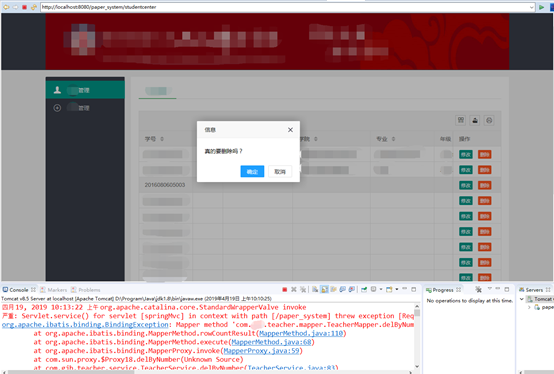Open the URL history dropdown arrow

pos(531,7)
